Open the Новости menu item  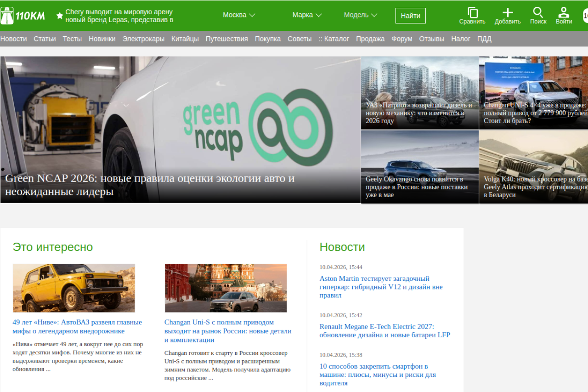[13, 39]
